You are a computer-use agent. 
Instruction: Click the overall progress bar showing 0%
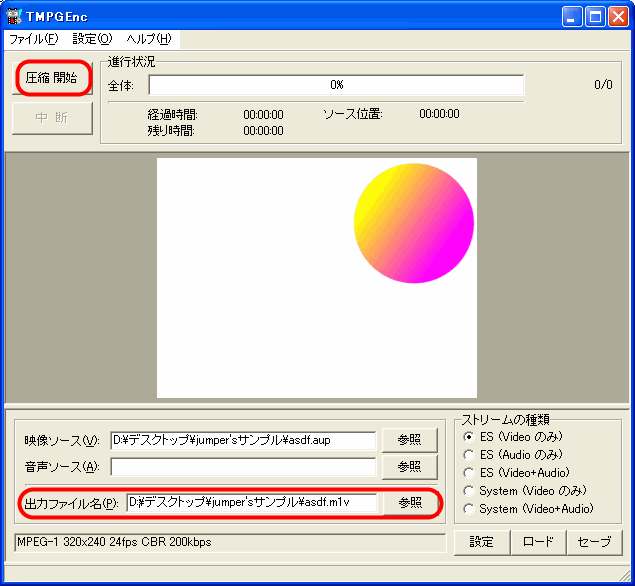336,85
